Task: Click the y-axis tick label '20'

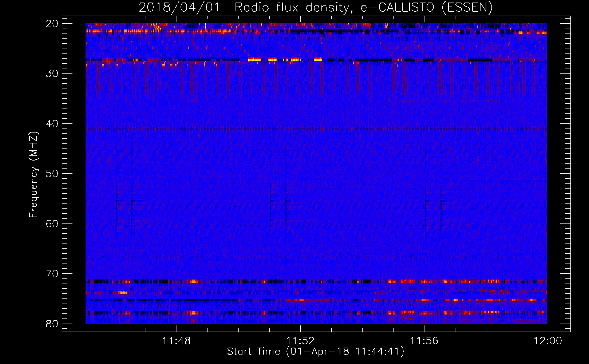Action: [x=52, y=24]
